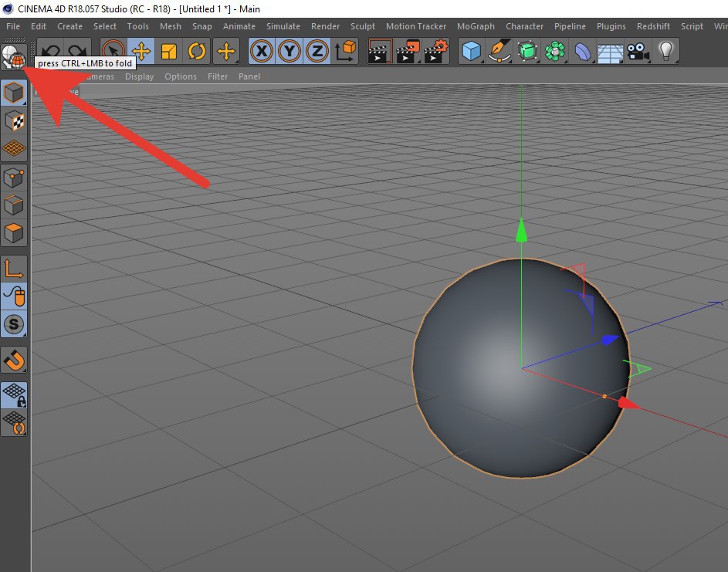Click Render View clapperboard icon
Viewport: 728px width, 572px height.
(381, 51)
